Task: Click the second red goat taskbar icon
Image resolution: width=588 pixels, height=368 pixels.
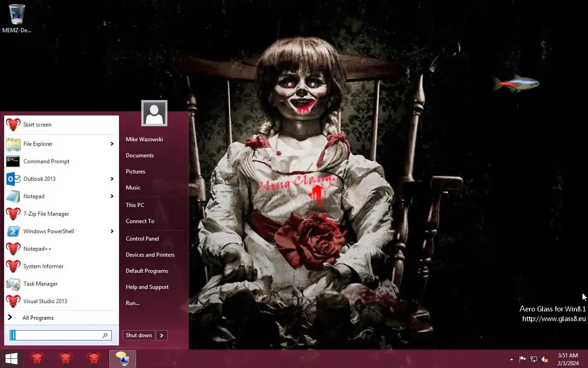Action: pos(66,359)
